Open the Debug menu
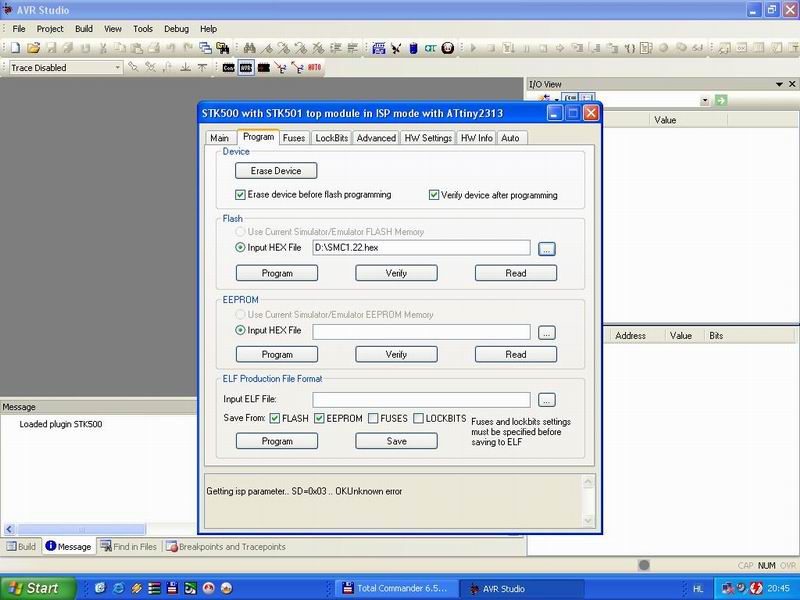The width and height of the screenshot is (800, 600). [176, 29]
